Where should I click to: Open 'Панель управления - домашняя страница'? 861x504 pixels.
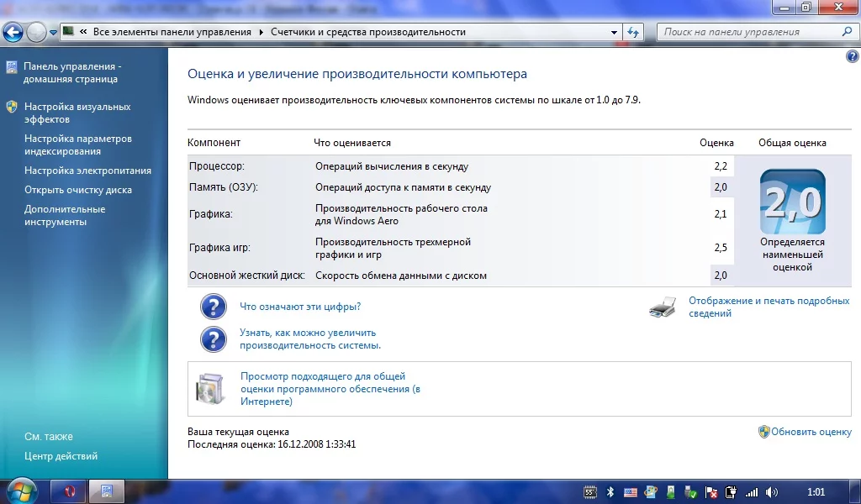tap(71, 72)
